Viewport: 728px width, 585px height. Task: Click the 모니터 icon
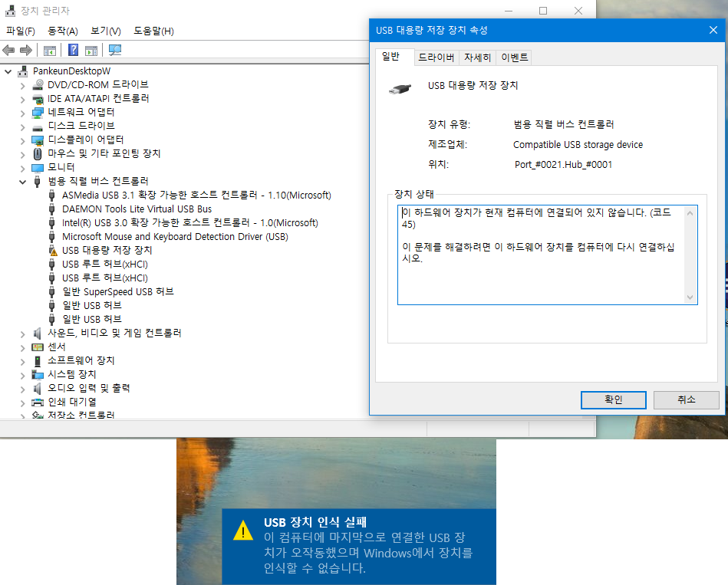(x=38, y=167)
